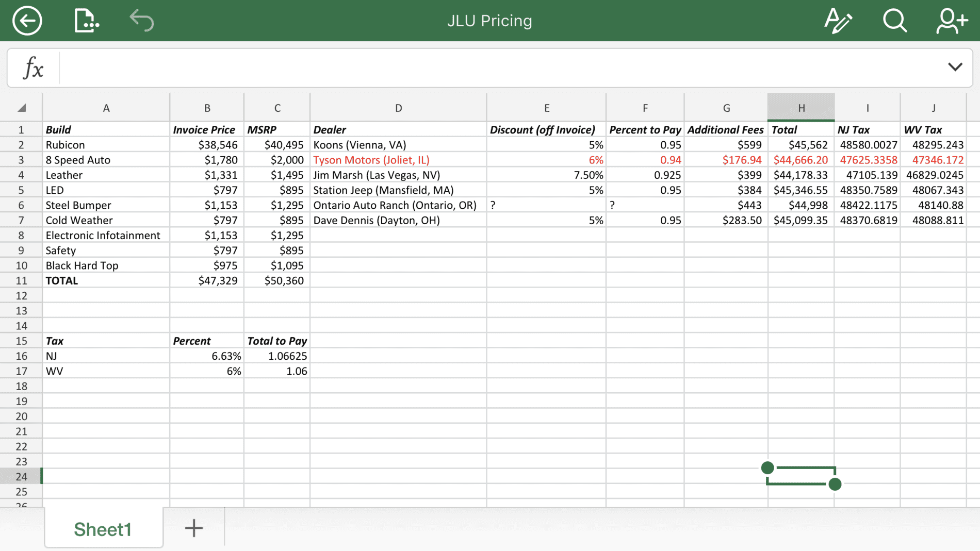Screen dimensions: 980x551
Task: Select all cells via corner triangle
Action: (x=21, y=108)
